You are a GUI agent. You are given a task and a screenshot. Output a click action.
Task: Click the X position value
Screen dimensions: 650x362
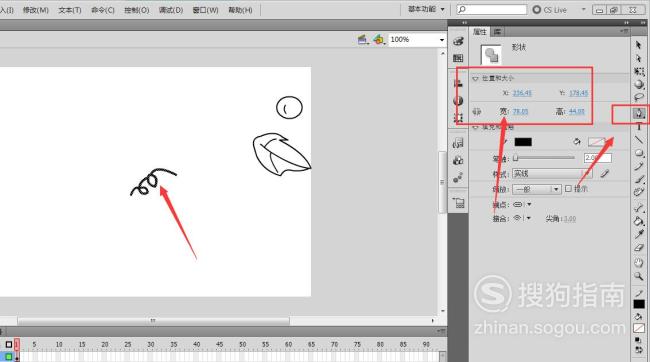click(x=522, y=93)
